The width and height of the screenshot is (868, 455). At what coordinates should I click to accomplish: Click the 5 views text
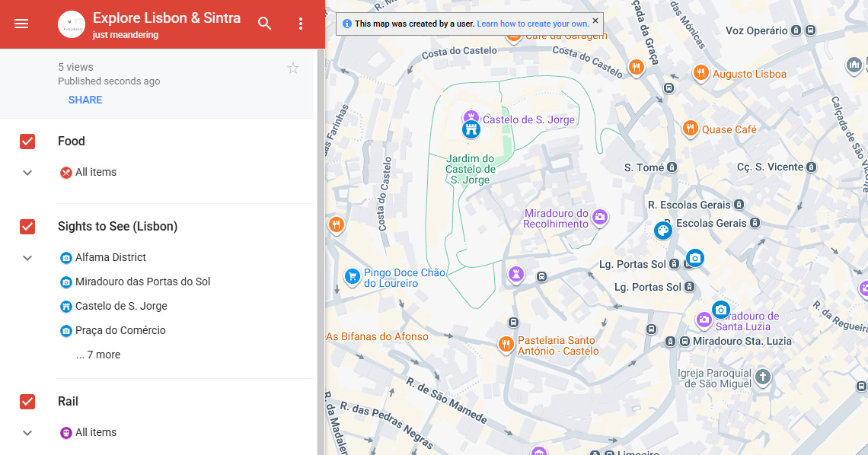tap(75, 67)
